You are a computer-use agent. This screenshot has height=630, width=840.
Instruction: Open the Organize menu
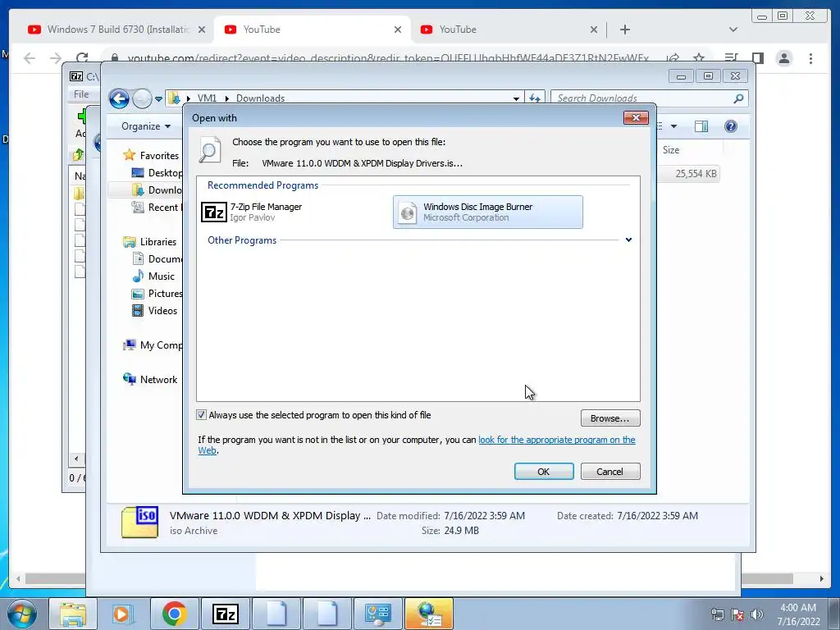pyautogui.click(x=146, y=126)
